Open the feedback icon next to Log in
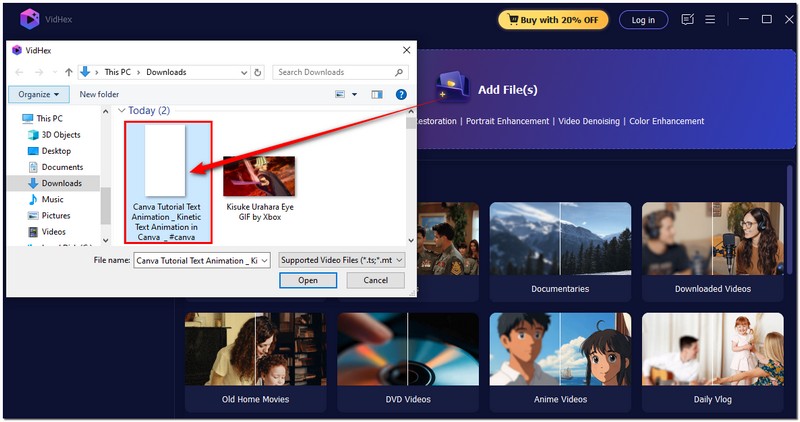This screenshot has height=422, width=800. pyautogui.click(x=688, y=19)
